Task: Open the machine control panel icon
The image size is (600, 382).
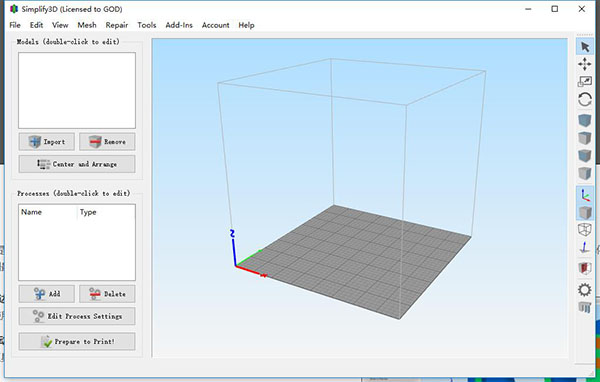Action: click(585, 307)
